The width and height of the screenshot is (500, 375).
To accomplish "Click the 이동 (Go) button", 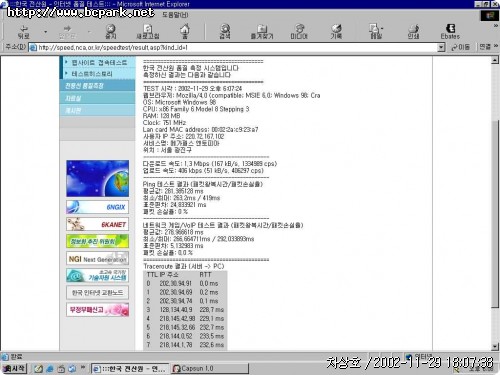I will (460, 47).
